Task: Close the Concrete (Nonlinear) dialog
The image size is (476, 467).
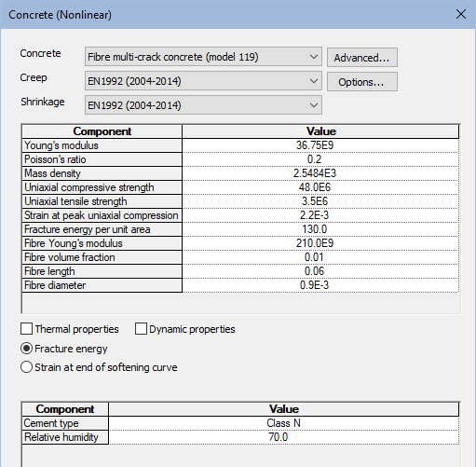Action: coord(461,14)
